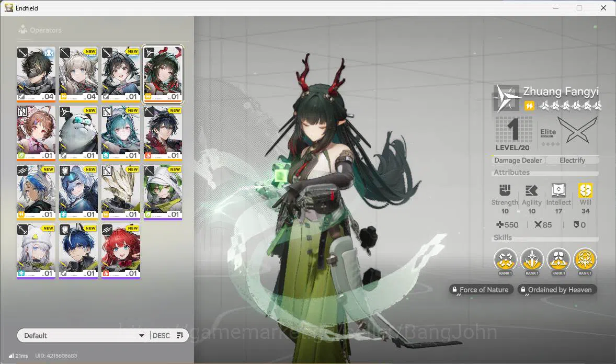The width and height of the screenshot is (616, 364).
Task: Select the panda with goggles operator card
Action: [x=78, y=133]
